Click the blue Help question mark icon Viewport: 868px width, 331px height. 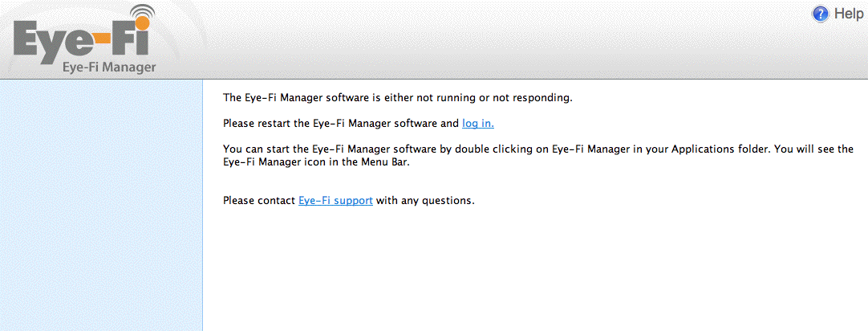[x=820, y=14]
